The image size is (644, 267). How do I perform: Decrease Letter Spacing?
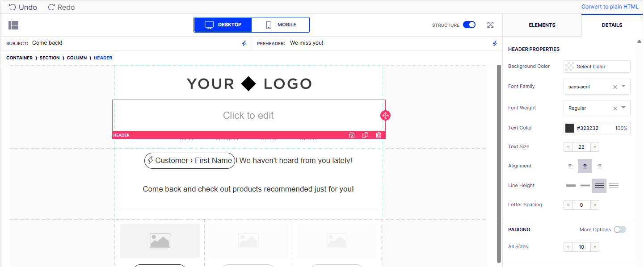(x=568, y=205)
